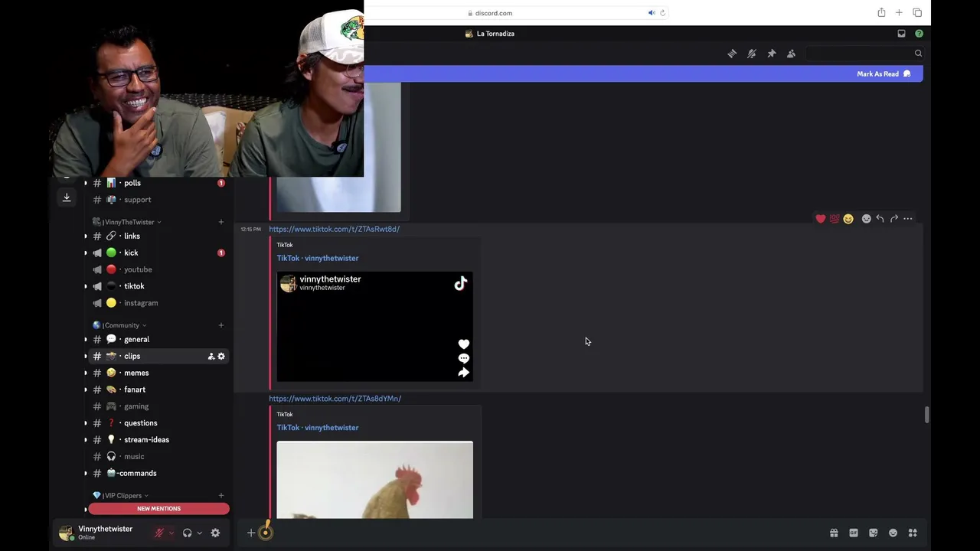Expand threads arrow beside polls channel
The height and width of the screenshot is (551, 980).
point(86,183)
